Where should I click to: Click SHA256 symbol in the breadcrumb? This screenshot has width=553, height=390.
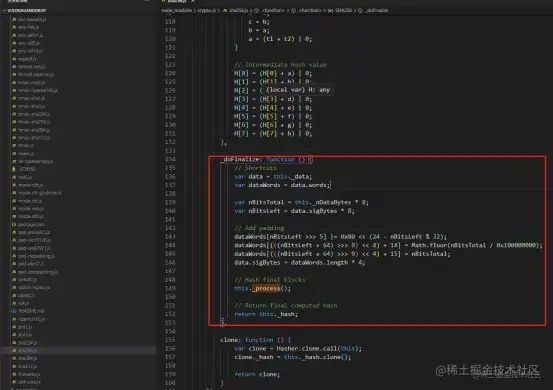[x=343, y=10]
